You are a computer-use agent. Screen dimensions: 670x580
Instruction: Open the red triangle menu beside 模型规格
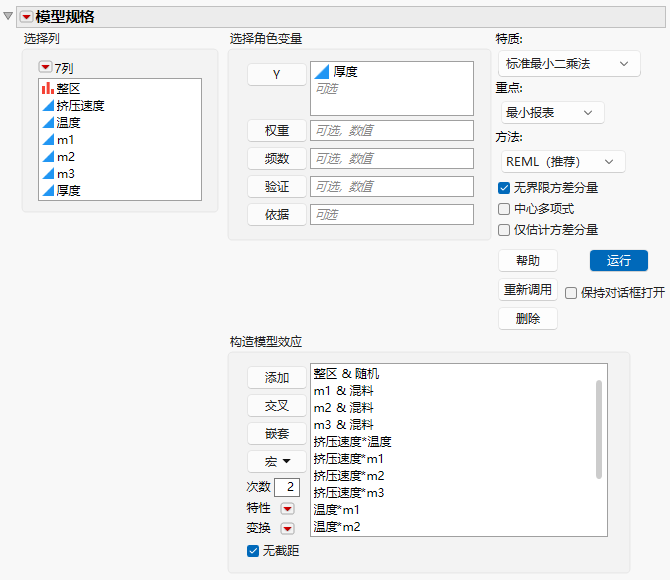coord(26,17)
